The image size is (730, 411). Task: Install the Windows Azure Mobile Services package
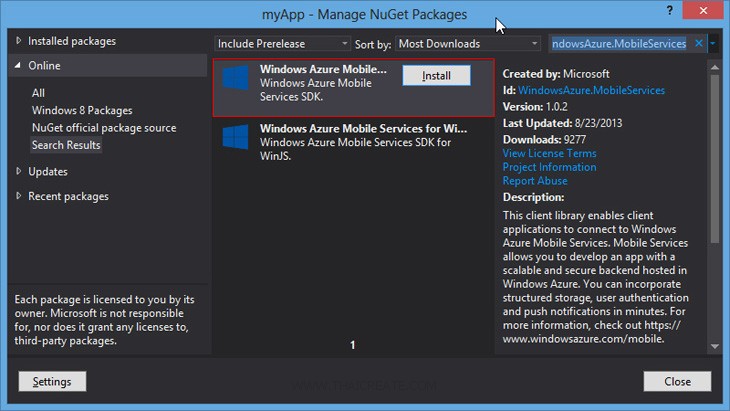pos(436,75)
